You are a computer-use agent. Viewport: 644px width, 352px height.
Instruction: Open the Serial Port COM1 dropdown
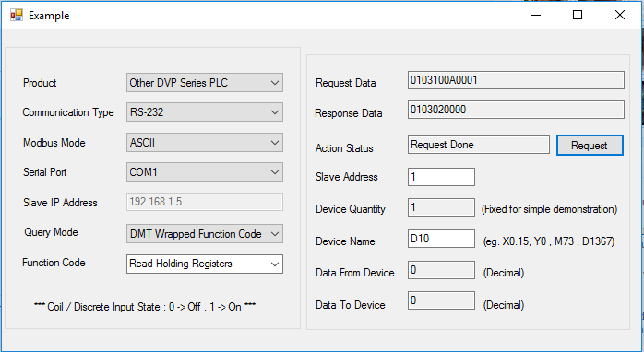[205, 172]
